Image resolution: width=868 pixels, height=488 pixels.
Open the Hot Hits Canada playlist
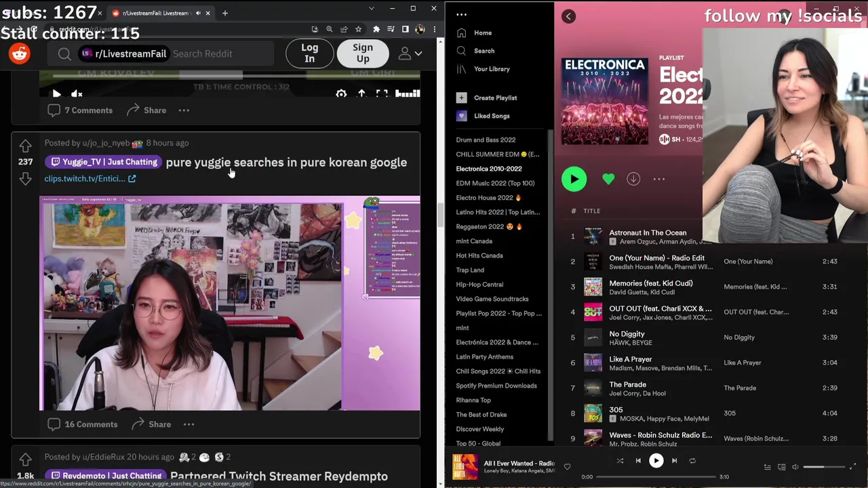click(479, 256)
